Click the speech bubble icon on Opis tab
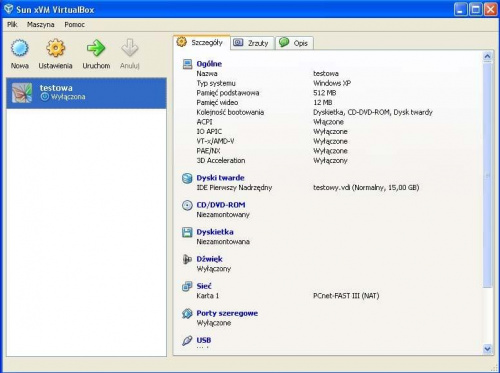 (x=284, y=42)
